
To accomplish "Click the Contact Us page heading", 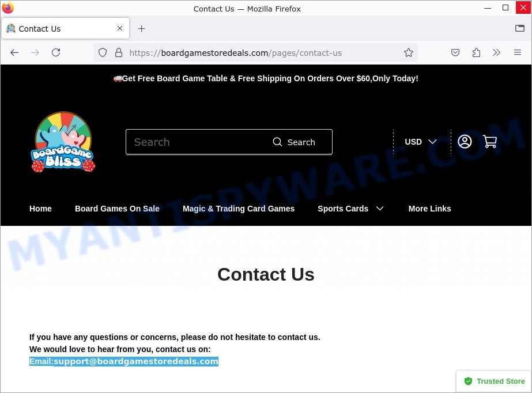I will click(x=266, y=274).
